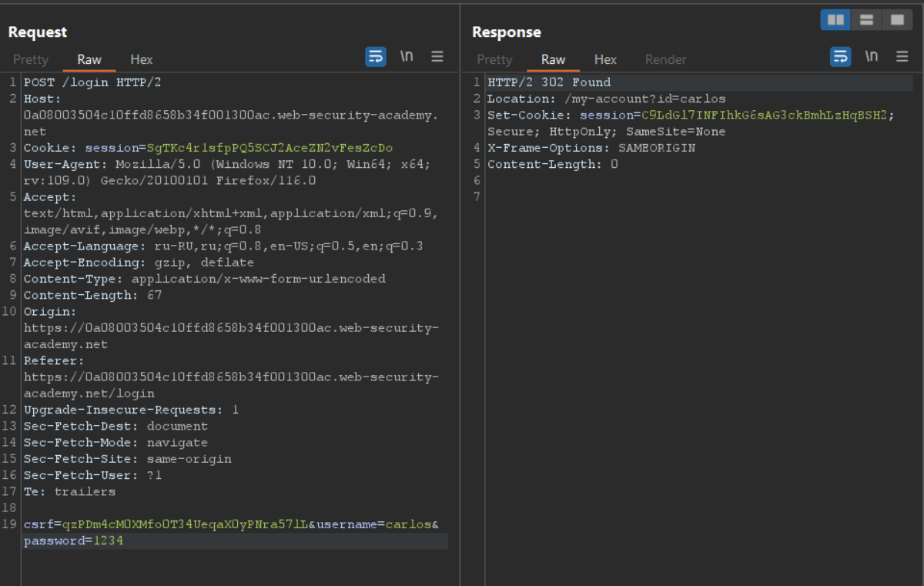
Task: Open the Request panel options menu
Action: click(437, 57)
